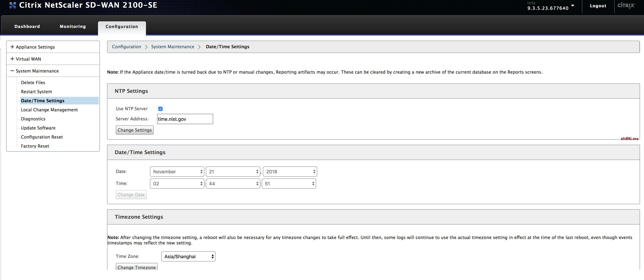This screenshot has height=280, width=644.
Task: Click the Change Settings button
Action: 134,130
